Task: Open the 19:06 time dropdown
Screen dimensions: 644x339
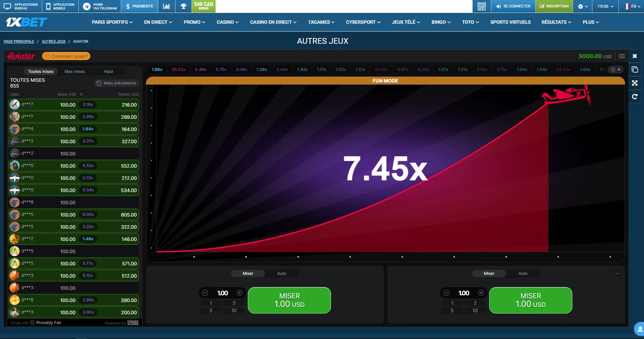Action: [x=606, y=6]
